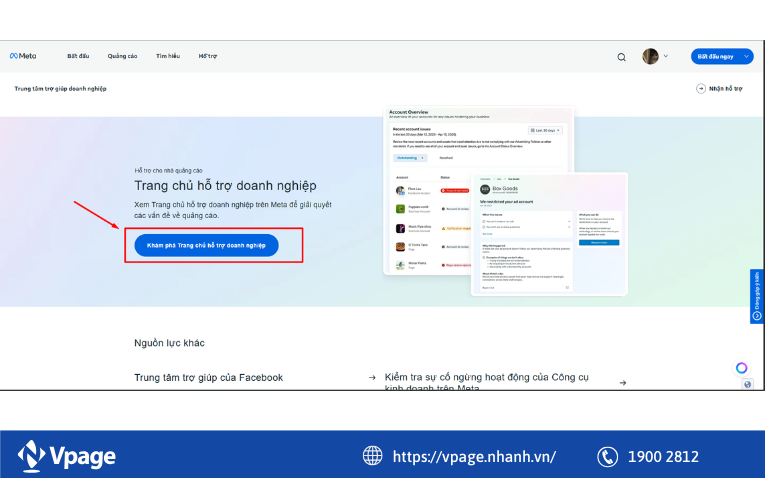The height and width of the screenshot is (478, 765).
Task: Click the circular assistant icon at right edge
Action: pyautogui.click(x=741, y=368)
